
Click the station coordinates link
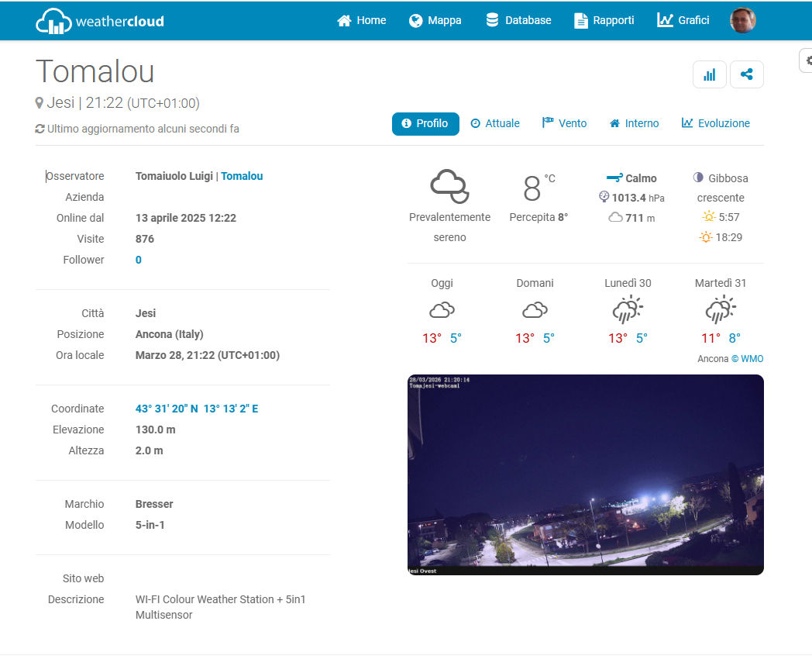197,409
